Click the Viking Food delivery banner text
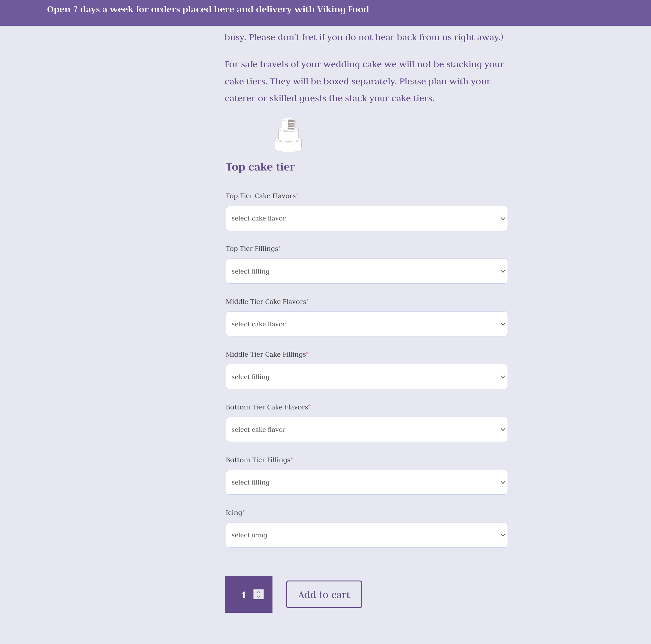 click(x=208, y=10)
